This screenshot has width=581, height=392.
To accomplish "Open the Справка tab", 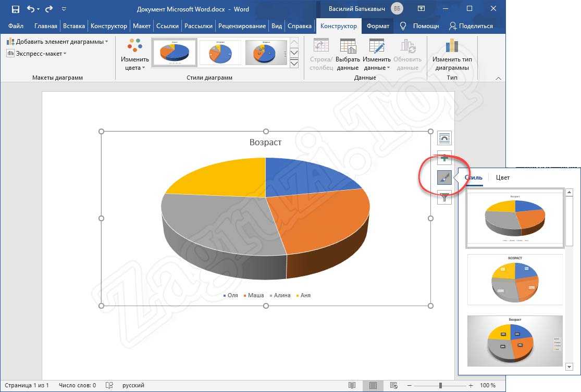I will coord(300,26).
